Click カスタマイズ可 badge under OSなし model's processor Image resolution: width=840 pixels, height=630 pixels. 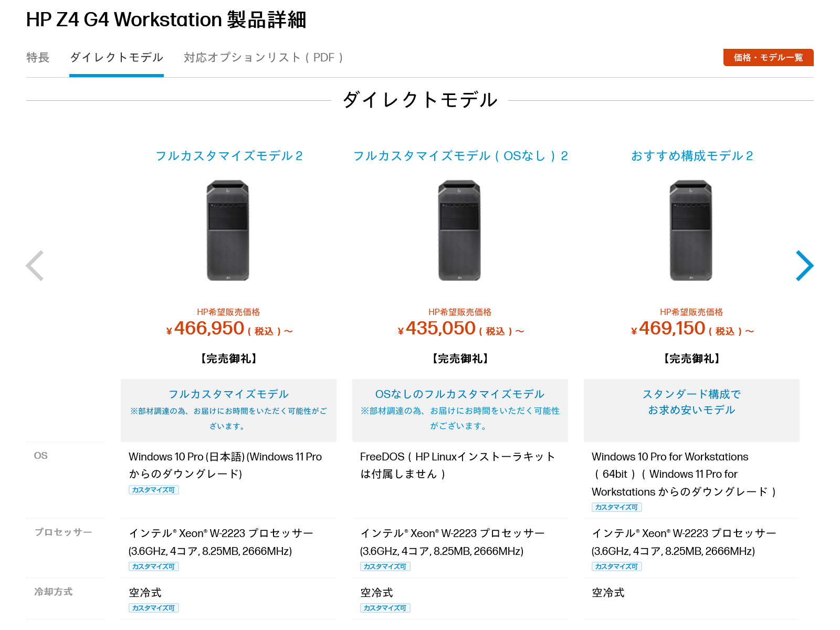click(385, 566)
